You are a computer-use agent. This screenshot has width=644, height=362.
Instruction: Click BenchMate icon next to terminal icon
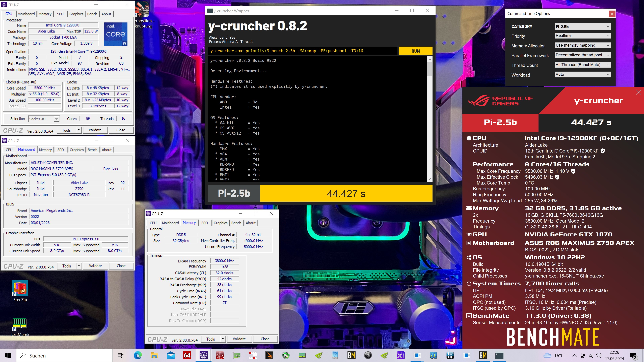click(483, 355)
